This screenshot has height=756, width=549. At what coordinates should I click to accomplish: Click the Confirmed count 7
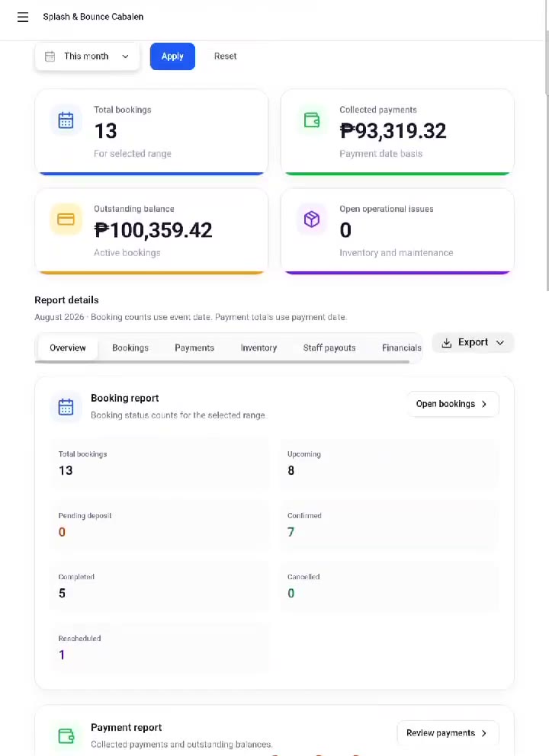click(x=291, y=532)
